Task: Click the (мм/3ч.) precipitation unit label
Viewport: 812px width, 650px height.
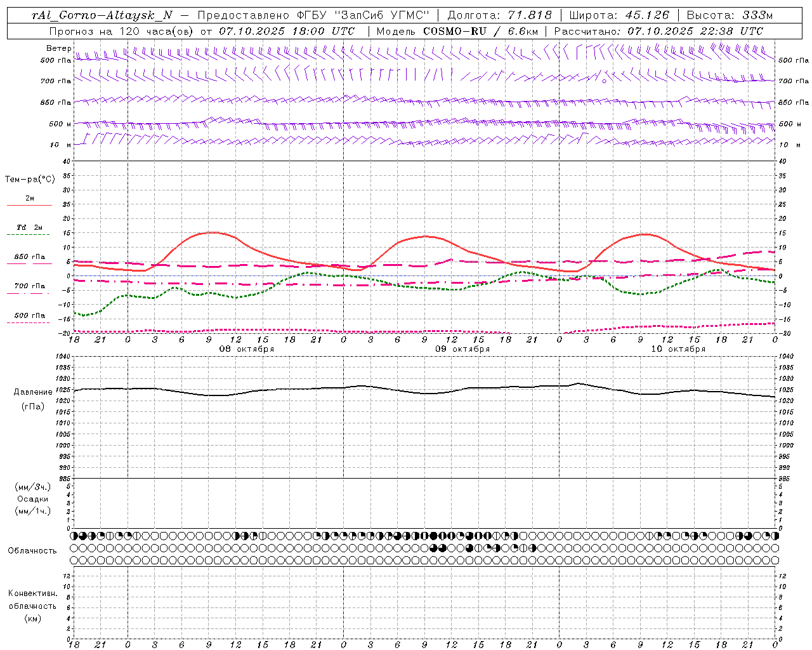Action: coord(33,487)
